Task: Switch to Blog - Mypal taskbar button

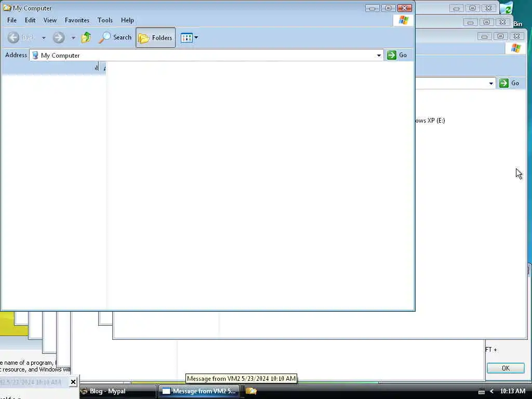Action: 117,391
